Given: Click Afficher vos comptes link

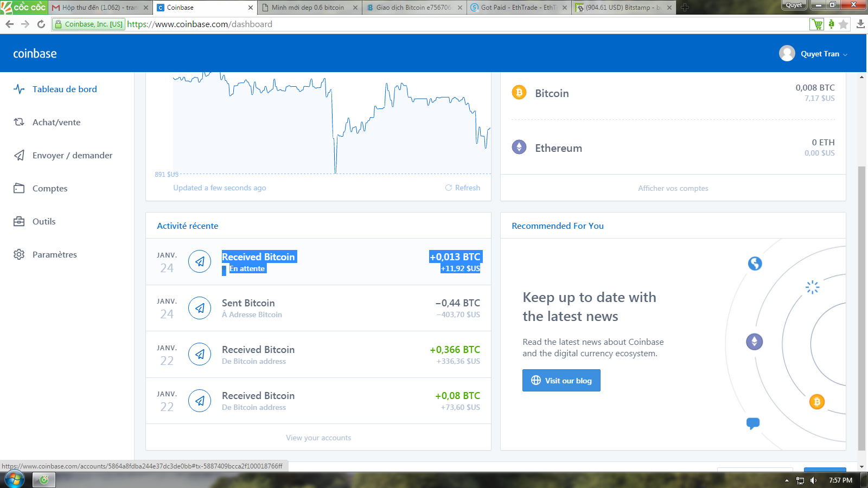Looking at the screenshot, I should 673,188.
